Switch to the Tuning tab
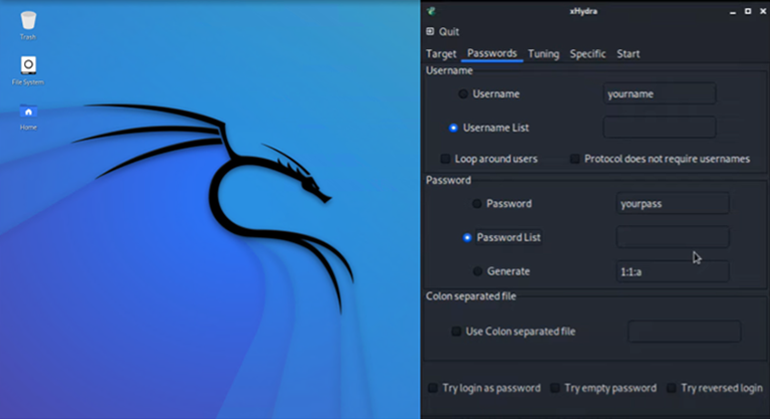Image resolution: width=770 pixels, height=419 pixels. 543,54
